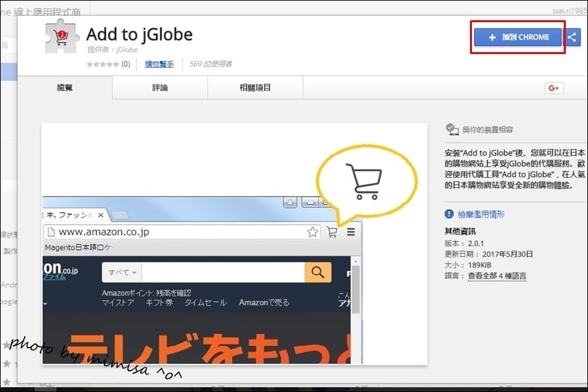Select the 總覽 tab
The width and height of the screenshot is (588, 392).
click(64, 88)
